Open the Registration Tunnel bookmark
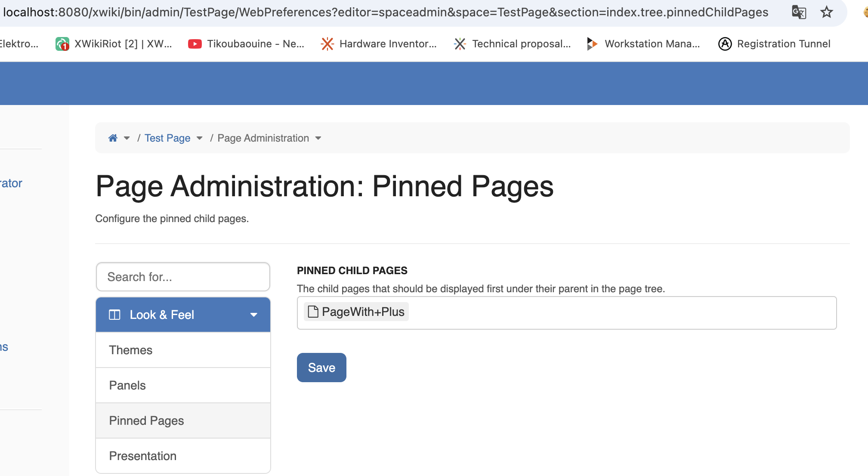Screen dimensions: 868x476 pos(774,43)
